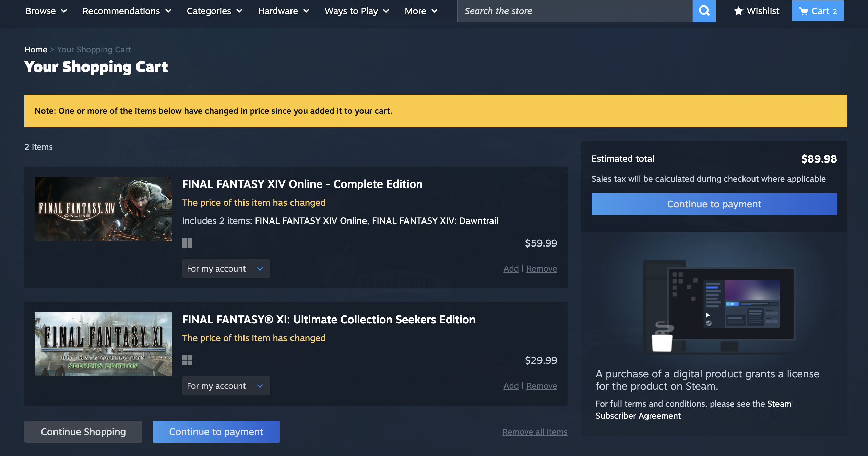Click Continue to payment under Estimated total
The height and width of the screenshot is (456, 868).
714,204
